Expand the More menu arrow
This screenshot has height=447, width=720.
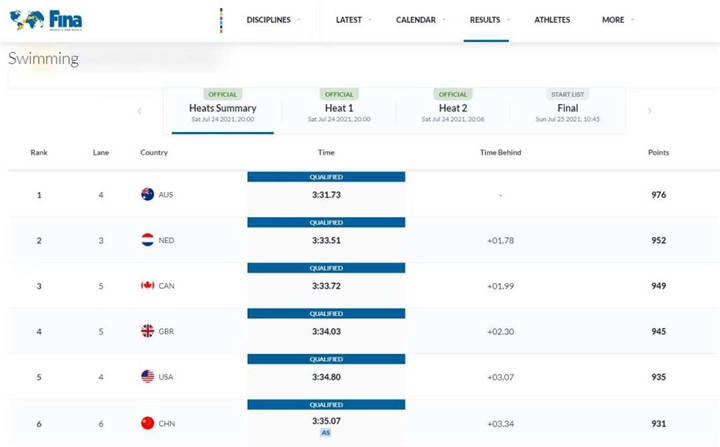click(632, 20)
